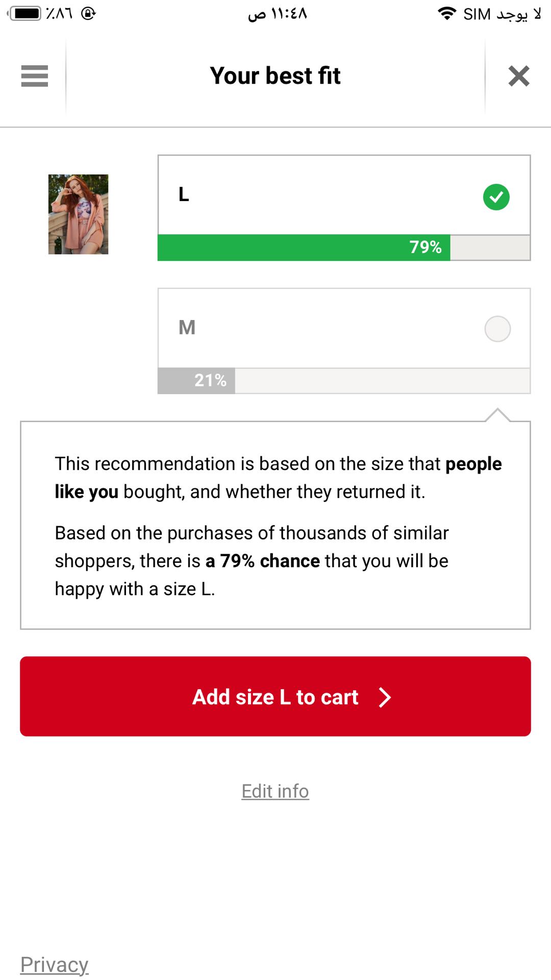Tap the rotation lock status icon

88,13
